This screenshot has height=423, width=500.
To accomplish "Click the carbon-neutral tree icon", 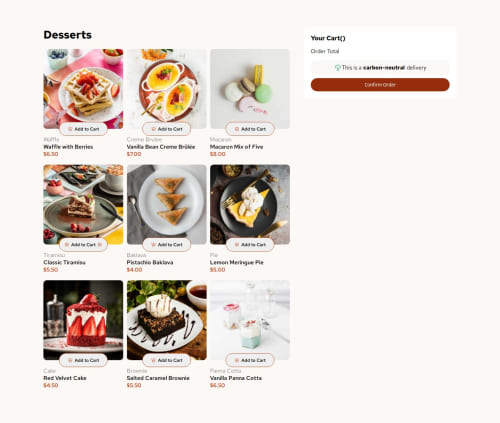I will [x=337, y=68].
